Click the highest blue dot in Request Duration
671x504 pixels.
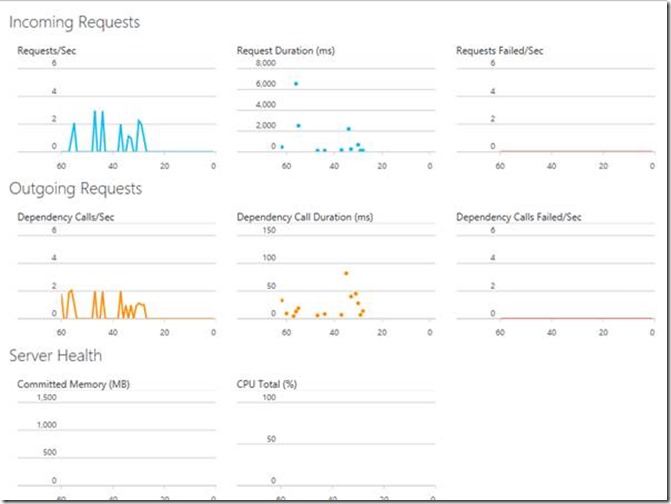point(296,84)
